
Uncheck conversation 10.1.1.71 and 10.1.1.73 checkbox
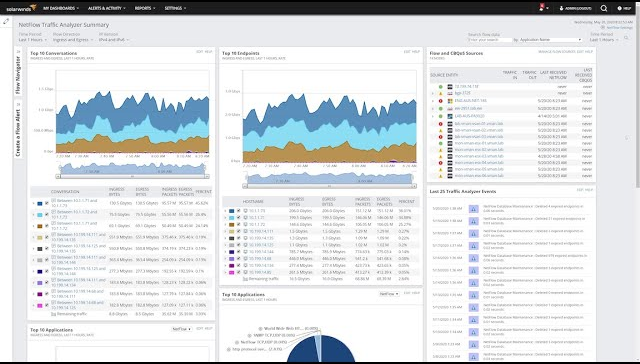click(x=47, y=203)
